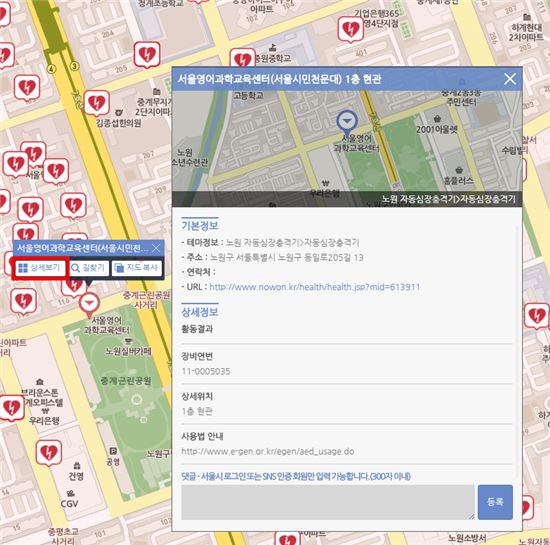Click the 길찾기 directions button

pos(89,268)
